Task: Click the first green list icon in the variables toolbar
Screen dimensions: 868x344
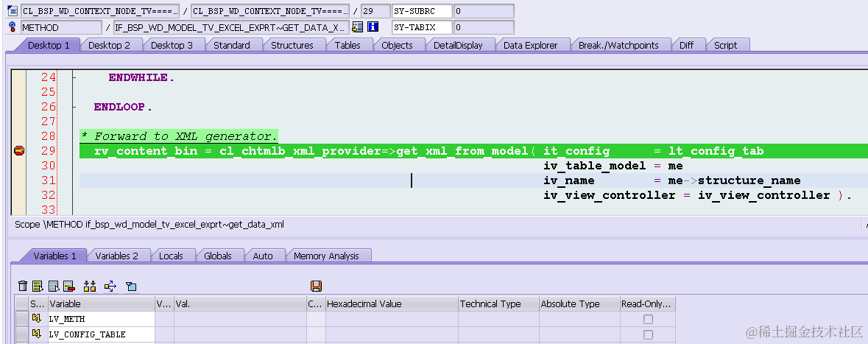Action: 38,286
